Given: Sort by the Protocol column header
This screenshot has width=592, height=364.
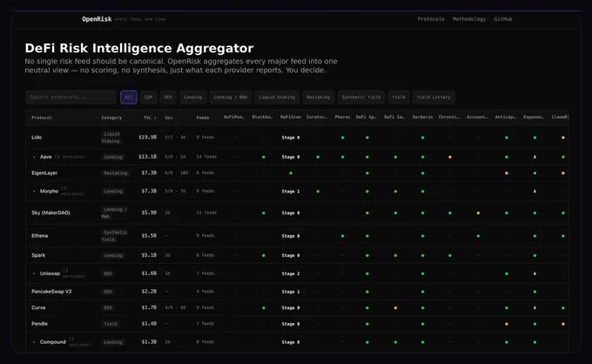Looking at the screenshot, I should tap(42, 118).
